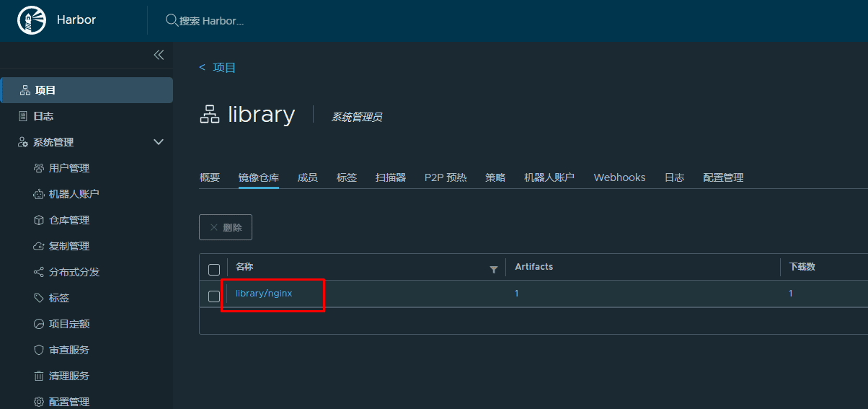Collapse the sidebar with double-chevron icon

pyautogui.click(x=159, y=55)
